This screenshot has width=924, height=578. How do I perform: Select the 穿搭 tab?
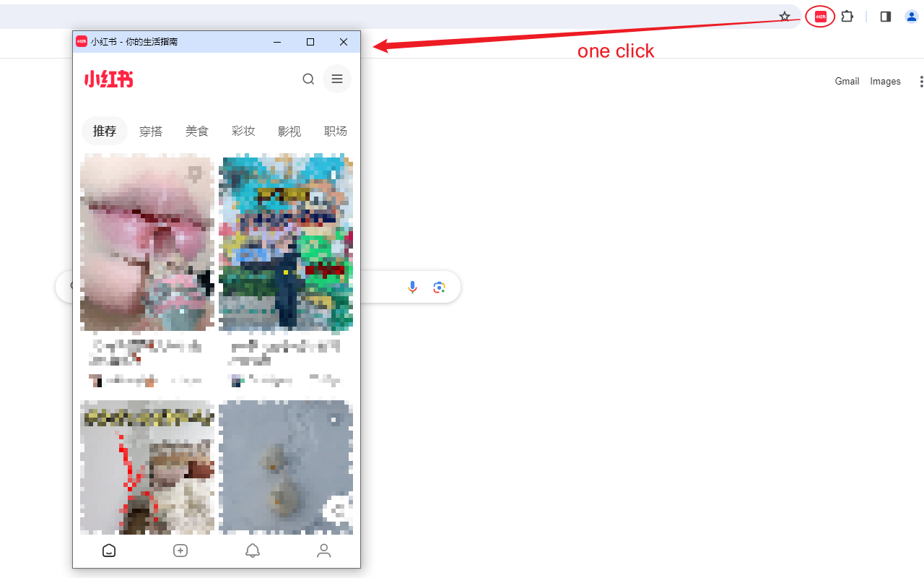pyautogui.click(x=151, y=131)
